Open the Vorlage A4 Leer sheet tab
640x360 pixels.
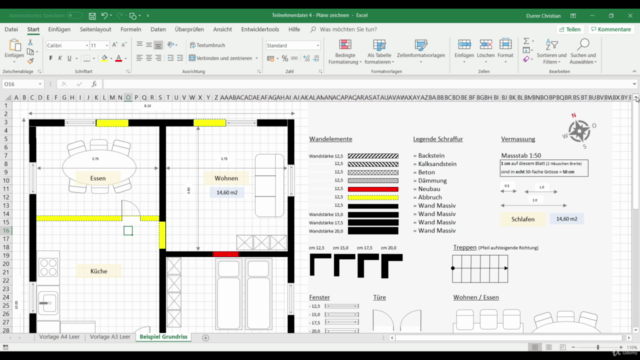(60, 337)
